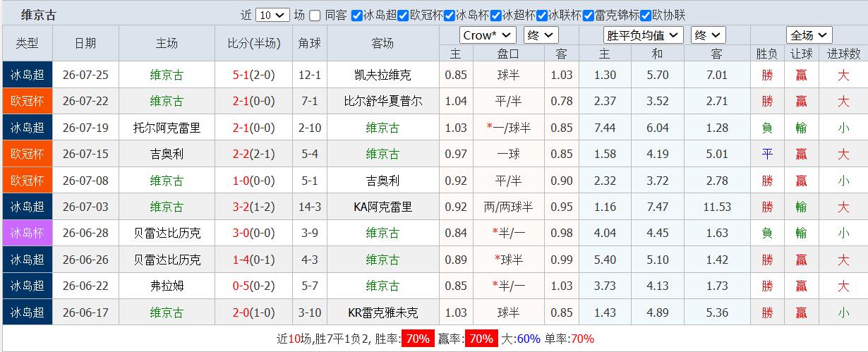Click corner count 14-3
The height and width of the screenshot is (352, 868).
click(x=310, y=207)
